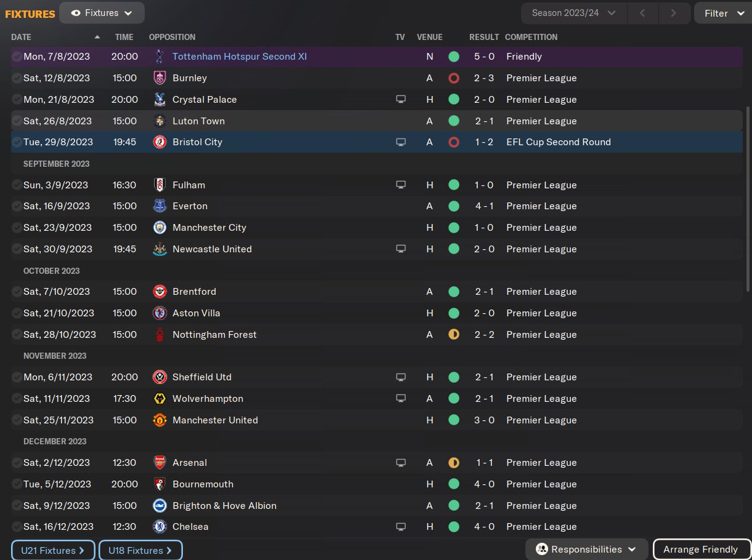Sort fixtures by the Date column header
The image size is (752, 560).
click(x=22, y=37)
